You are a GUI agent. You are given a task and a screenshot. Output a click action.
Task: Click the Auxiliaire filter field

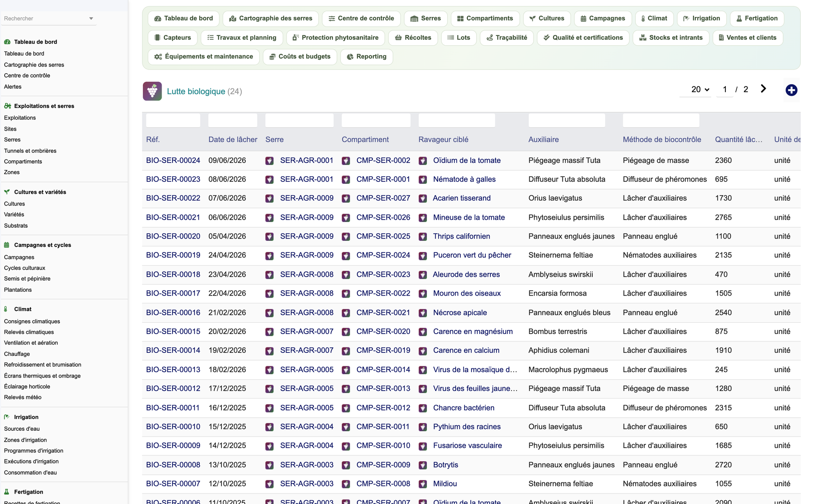pos(567,121)
